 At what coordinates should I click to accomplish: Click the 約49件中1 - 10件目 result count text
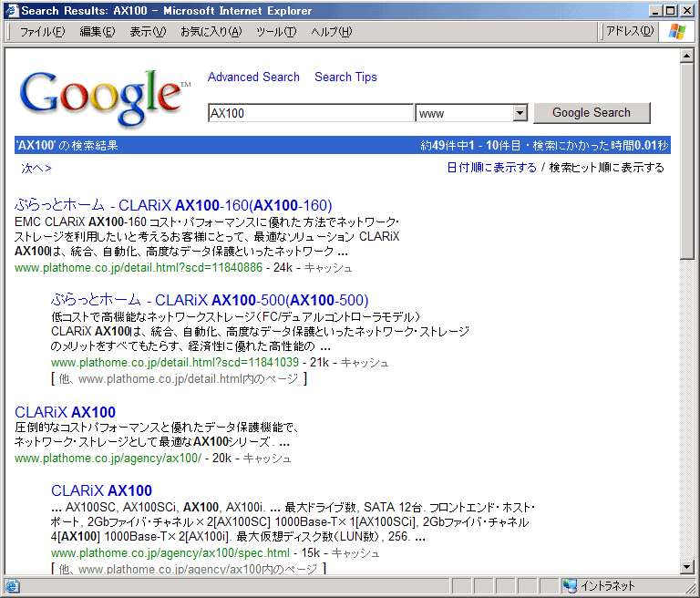pos(470,146)
